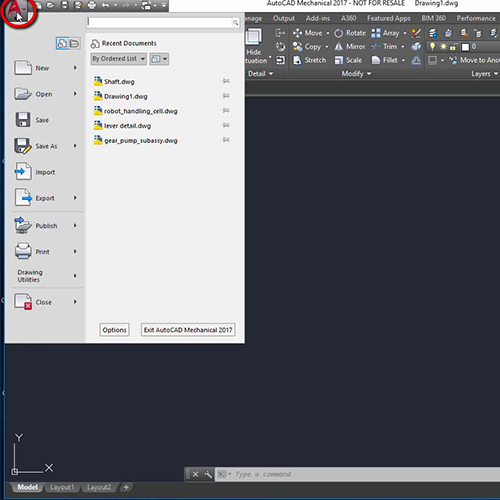This screenshot has width=500, height=500.
Task: Pin Shaft.dwg to the recent list
Action: 226,81
